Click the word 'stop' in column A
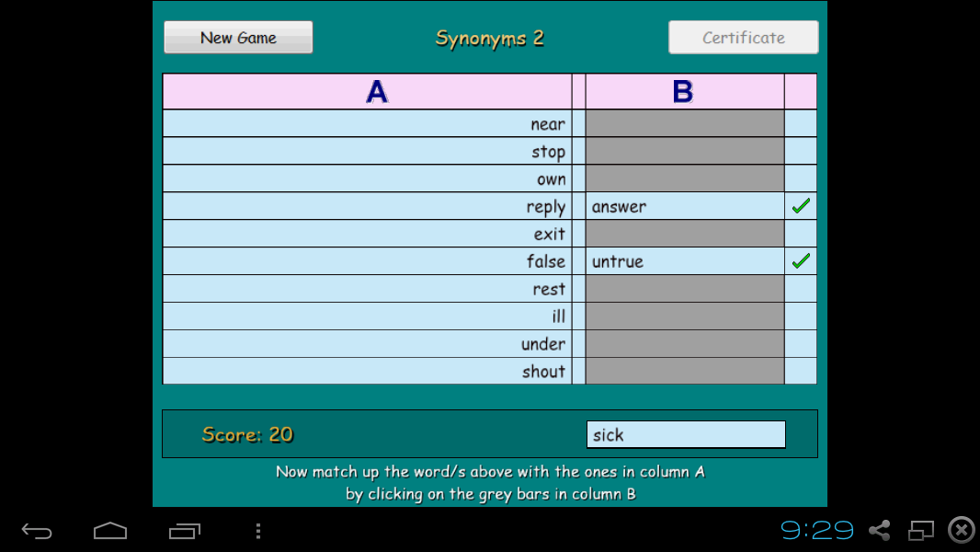 [549, 152]
